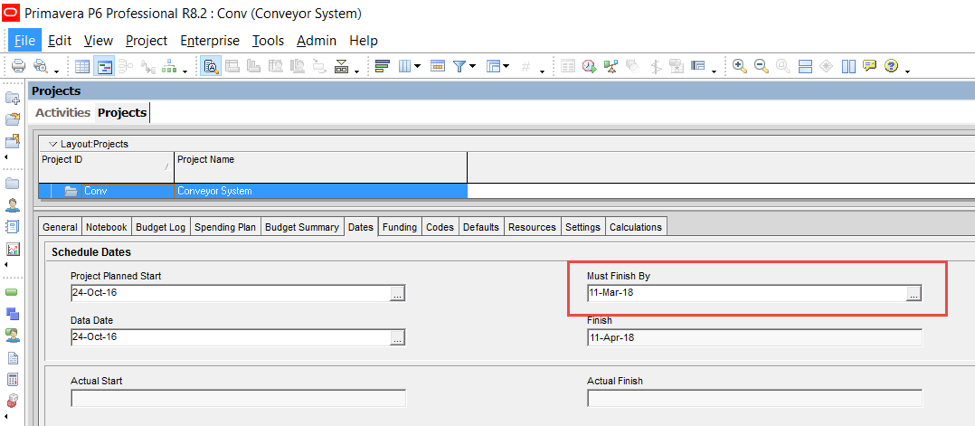The width and height of the screenshot is (975, 426).
Task: Show hint help speech bubble icon
Action: tap(869, 67)
